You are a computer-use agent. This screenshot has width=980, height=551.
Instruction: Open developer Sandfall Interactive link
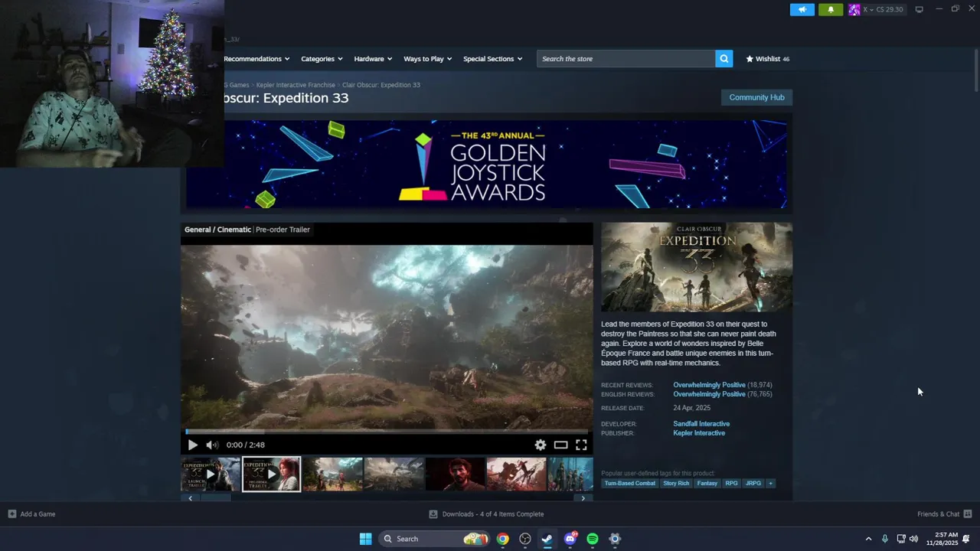coord(701,424)
